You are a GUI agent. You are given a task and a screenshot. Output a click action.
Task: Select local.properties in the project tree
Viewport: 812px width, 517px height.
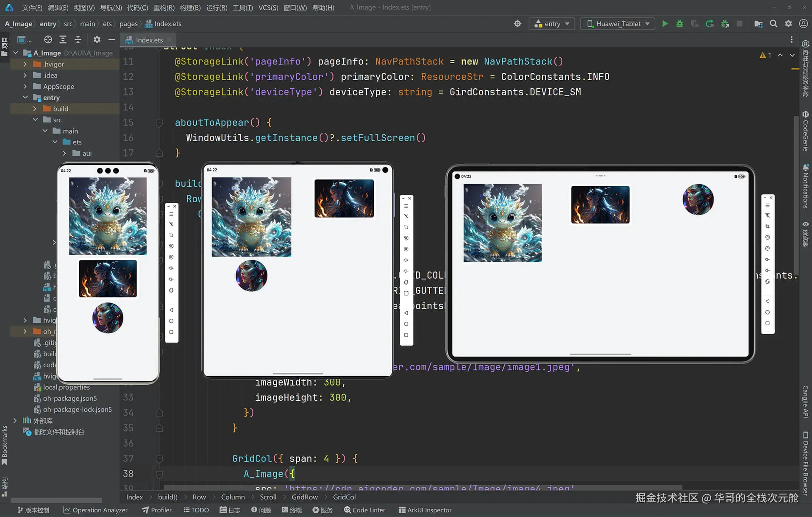(66, 387)
